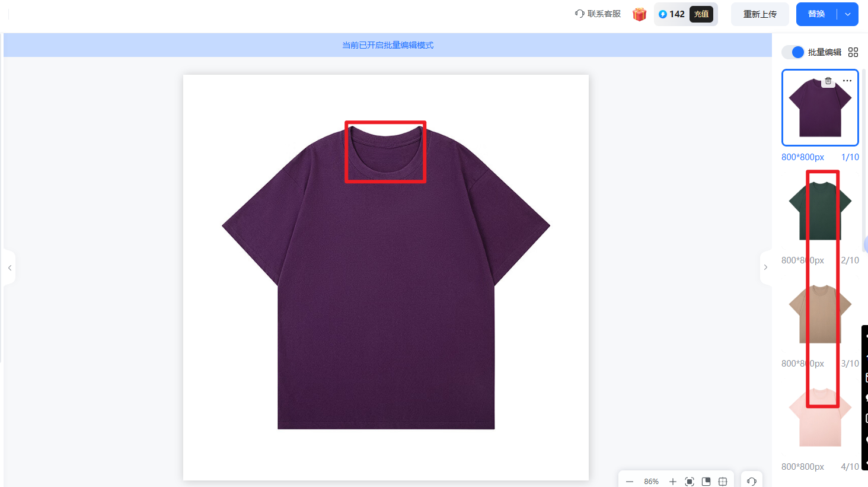Viewport: 868px width, 487px height.
Task: Click the 充值 recharge button
Action: tap(701, 14)
